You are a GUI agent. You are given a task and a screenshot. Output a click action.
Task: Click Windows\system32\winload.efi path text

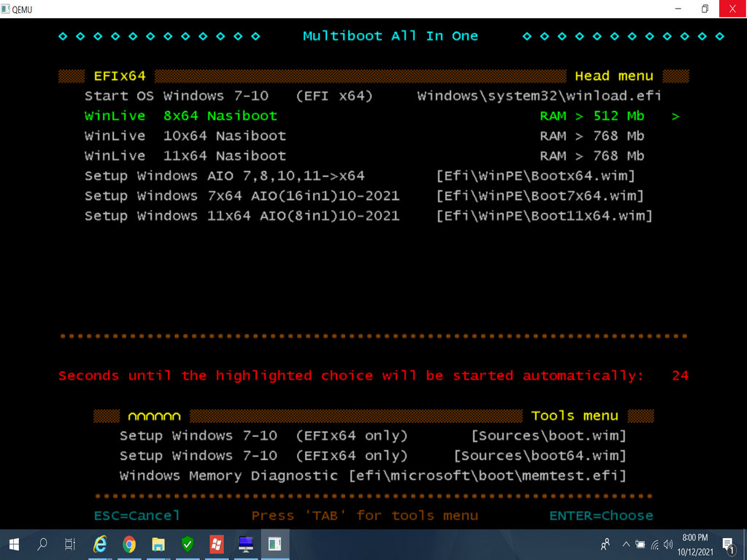point(539,96)
